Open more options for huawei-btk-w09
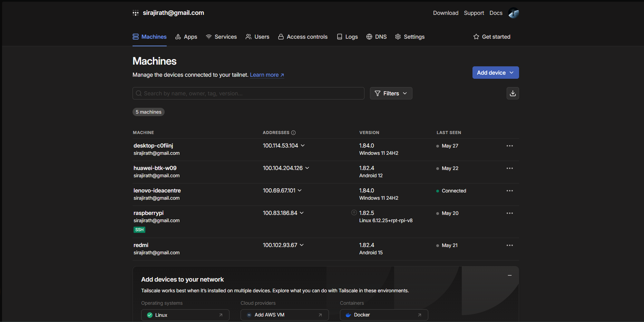The image size is (644, 322). [x=510, y=168]
